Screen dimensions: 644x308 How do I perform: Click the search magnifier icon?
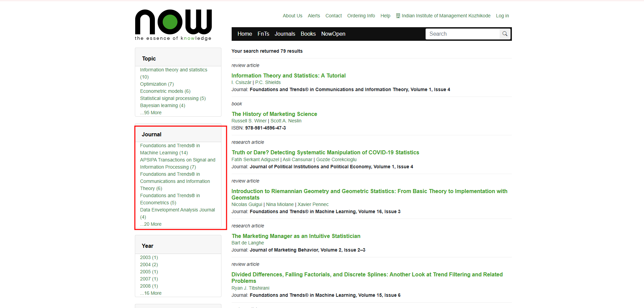(x=505, y=34)
